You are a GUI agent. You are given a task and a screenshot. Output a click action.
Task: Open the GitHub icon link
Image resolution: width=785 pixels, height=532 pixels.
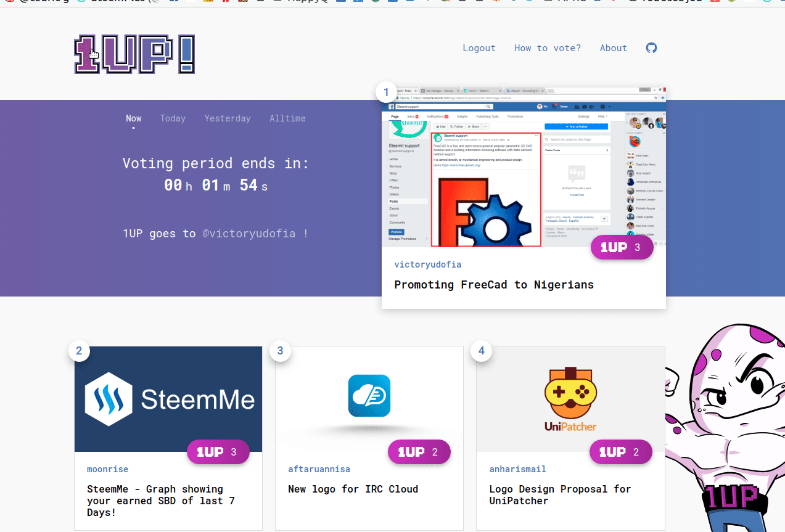click(x=651, y=48)
